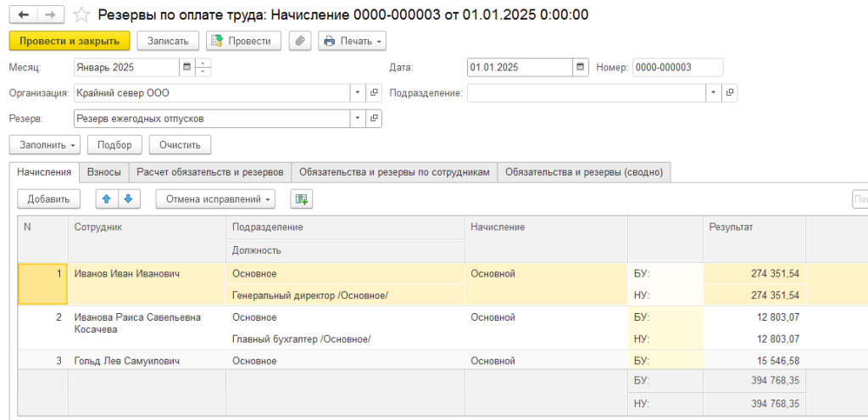Click the N column header
The width and height of the screenshot is (868, 420).
(x=43, y=238)
